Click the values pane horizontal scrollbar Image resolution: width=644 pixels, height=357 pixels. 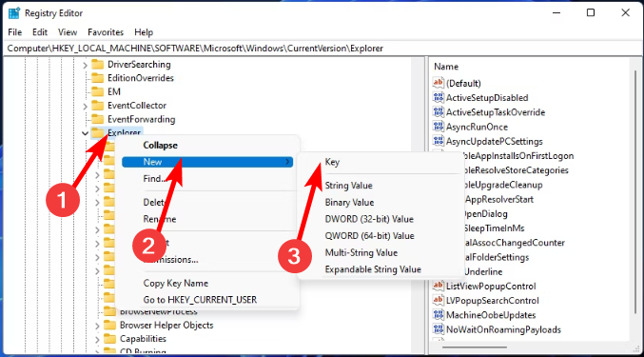(x=475, y=347)
